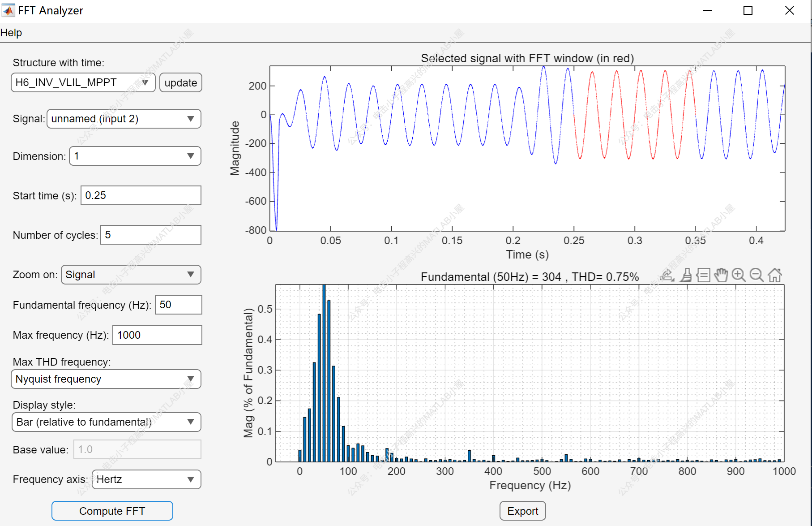Click the update button
Image resolution: width=812 pixels, height=526 pixels.
pos(181,83)
